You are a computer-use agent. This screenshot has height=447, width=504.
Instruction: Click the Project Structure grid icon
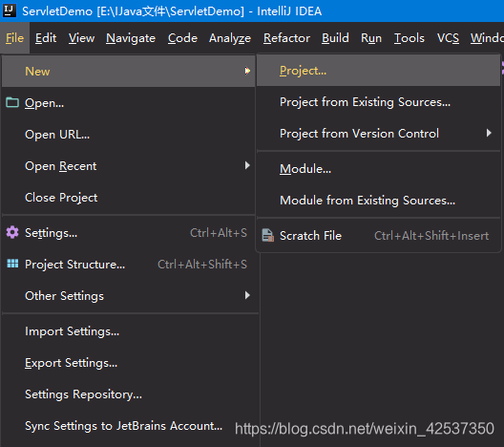pyautogui.click(x=12, y=264)
